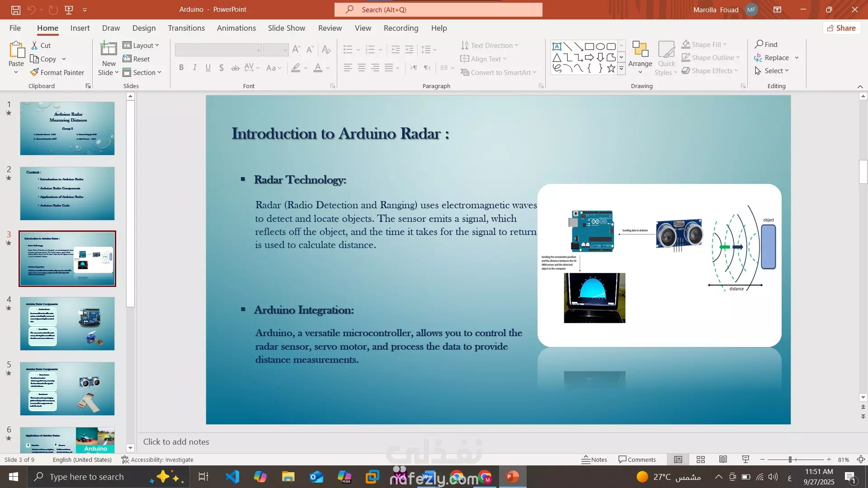Click Accessibility: Investigate status
This screenshot has width=868, height=488.
[157, 460]
